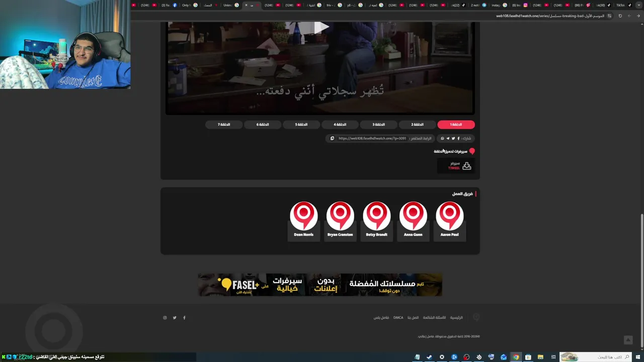Image resolution: width=644 pixels, height=362 pixels.
Task: Open Google Chrome from the taskbar
Action: point(516,357)
